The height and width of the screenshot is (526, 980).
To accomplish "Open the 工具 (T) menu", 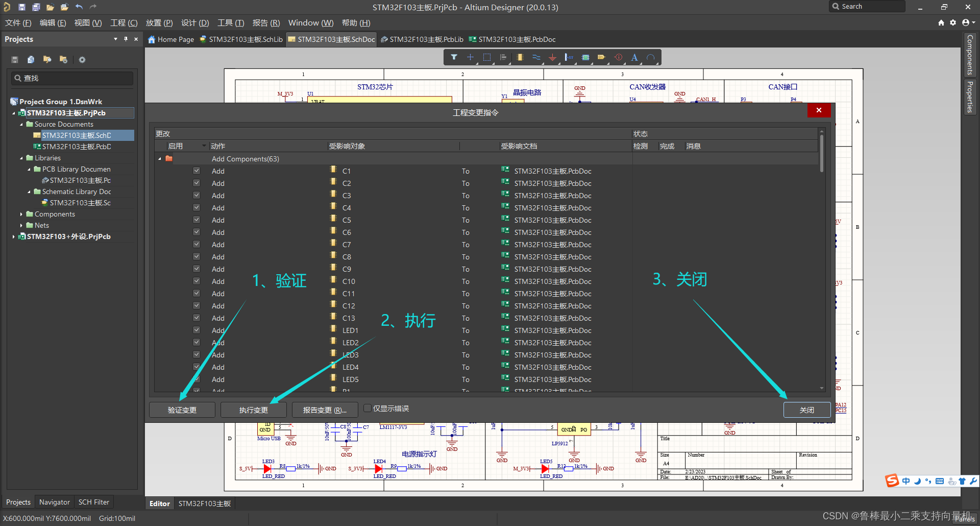I will tap(231, 23).
